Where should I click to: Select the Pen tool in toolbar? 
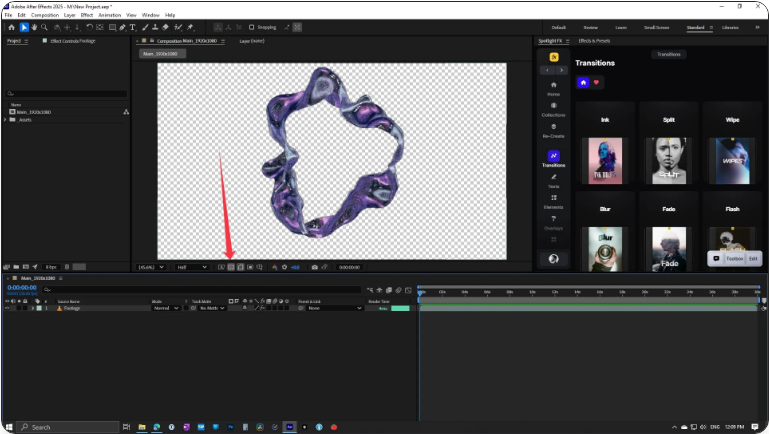coord(122,27)
